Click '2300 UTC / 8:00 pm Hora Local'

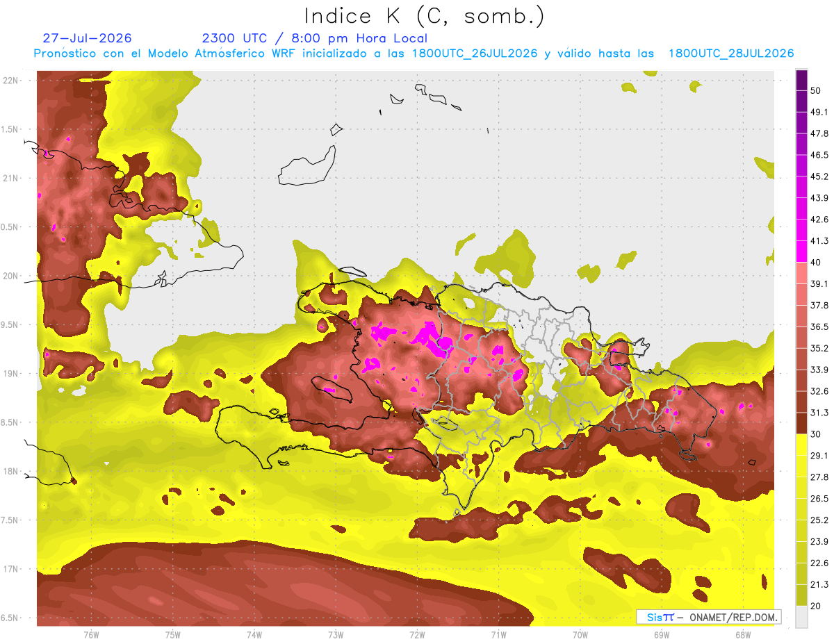tap(314, 38)
